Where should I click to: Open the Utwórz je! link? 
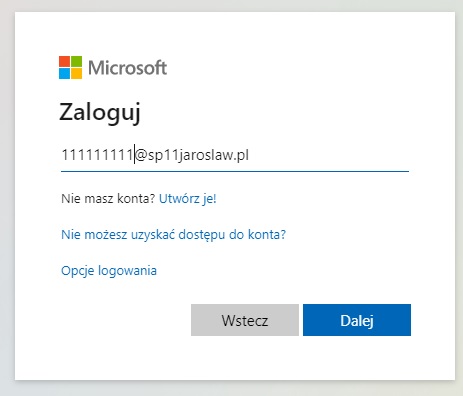[188, 199]
